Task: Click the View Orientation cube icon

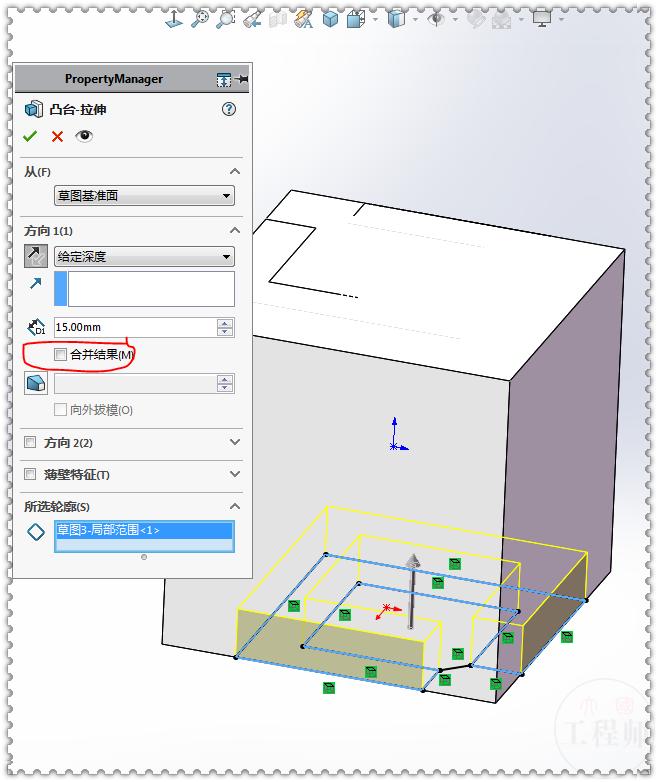Action: click(x=356, y=19)
